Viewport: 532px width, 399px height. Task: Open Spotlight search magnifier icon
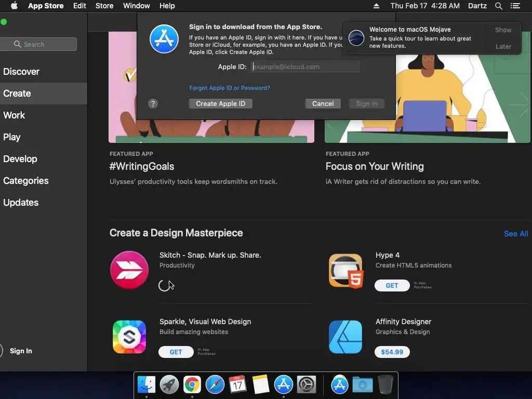click(x=498, y=6)
